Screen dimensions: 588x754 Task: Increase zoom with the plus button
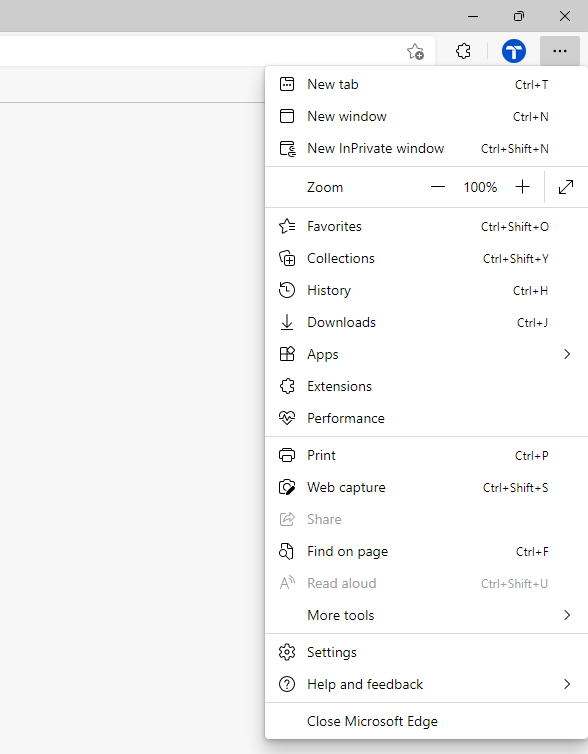522,187
